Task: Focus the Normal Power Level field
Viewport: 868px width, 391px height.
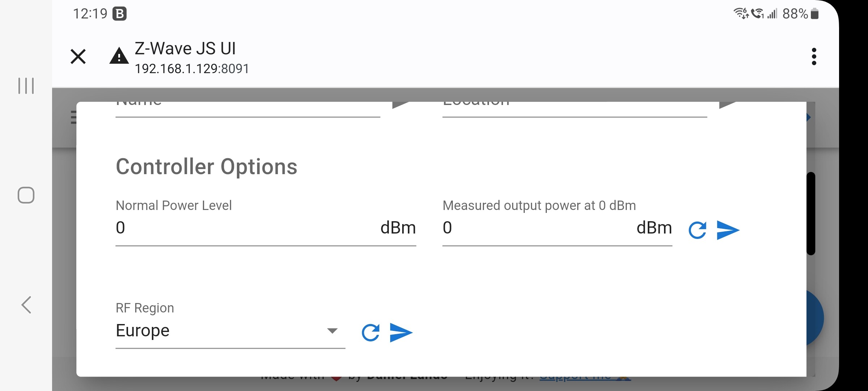Action: (x=266, y=228)
